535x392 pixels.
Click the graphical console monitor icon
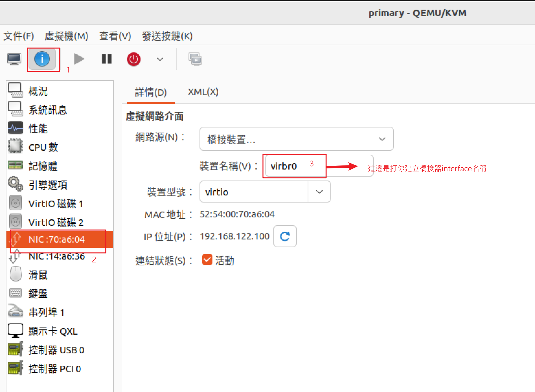14,59
